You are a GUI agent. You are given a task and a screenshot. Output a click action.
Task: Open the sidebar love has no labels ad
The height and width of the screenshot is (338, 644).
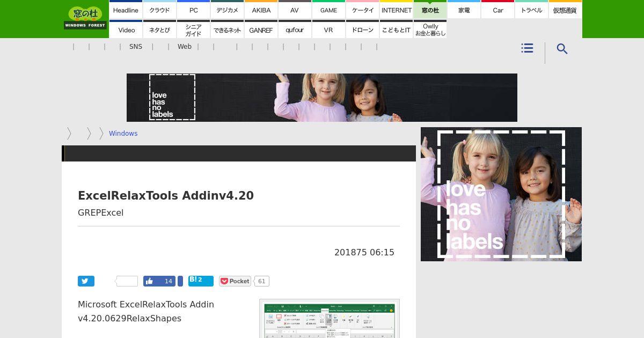pyautogui.click(x=501, y=194)
